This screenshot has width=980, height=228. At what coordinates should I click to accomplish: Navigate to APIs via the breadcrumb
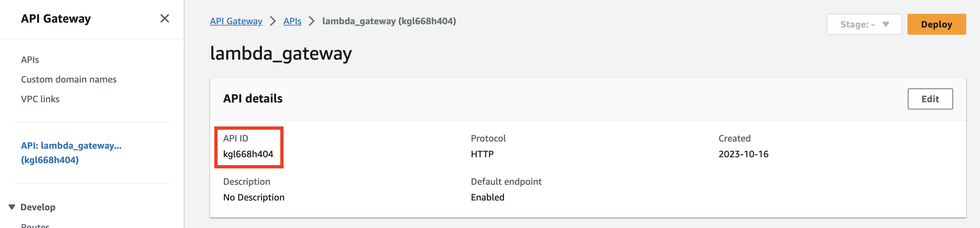click(292, 21)
